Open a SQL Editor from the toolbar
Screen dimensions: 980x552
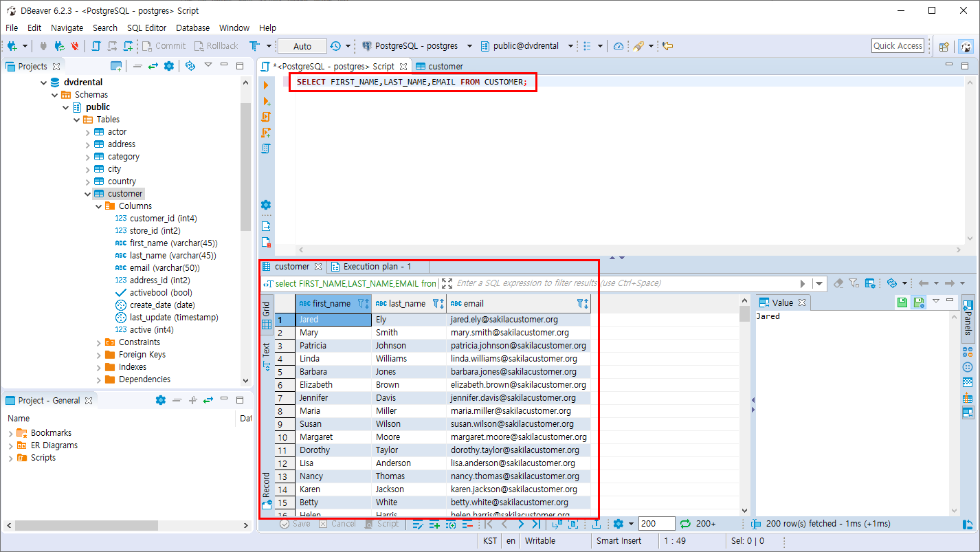click(x=96, y=46)
